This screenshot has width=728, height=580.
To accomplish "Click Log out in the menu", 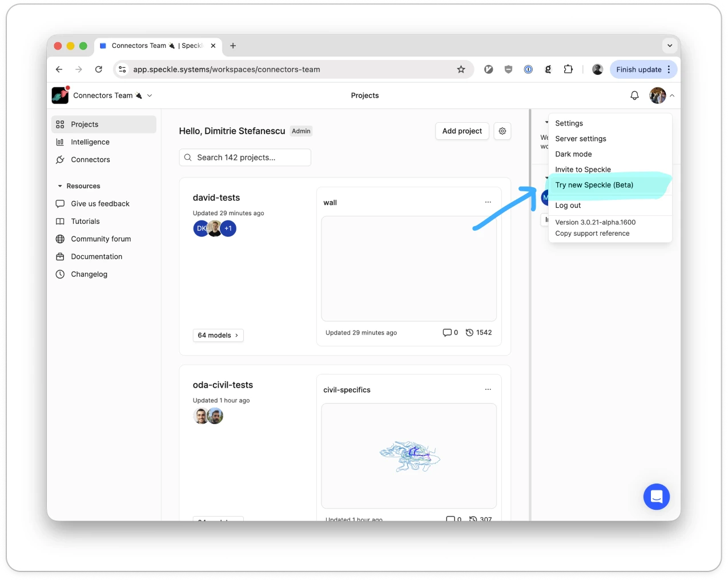I will [x=568, y=205].
